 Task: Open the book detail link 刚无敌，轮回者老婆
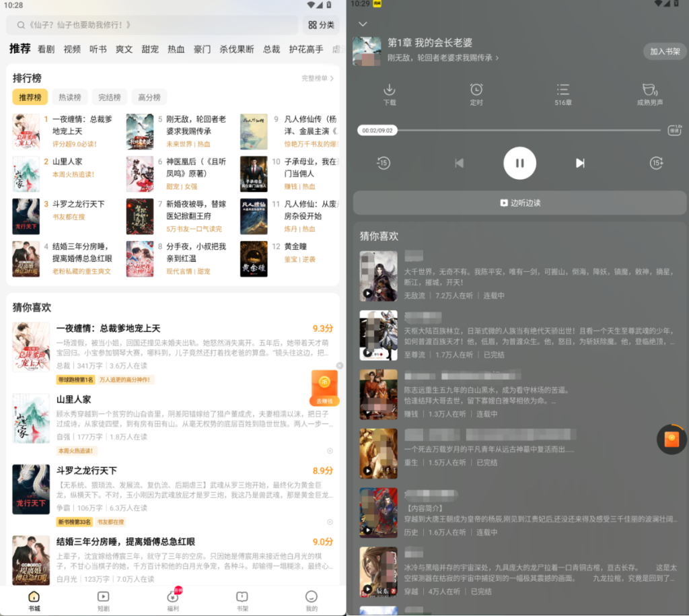tap(443, 58)
